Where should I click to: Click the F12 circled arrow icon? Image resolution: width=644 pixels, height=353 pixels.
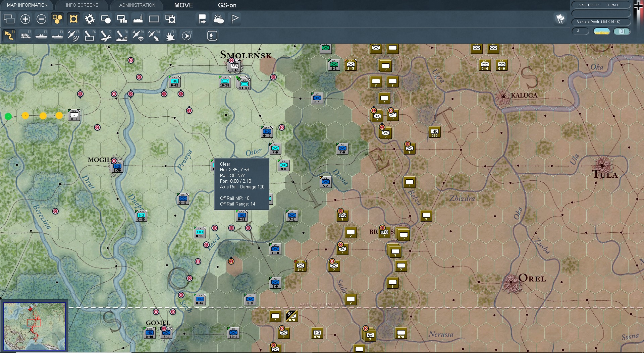(x=186, y=36)
